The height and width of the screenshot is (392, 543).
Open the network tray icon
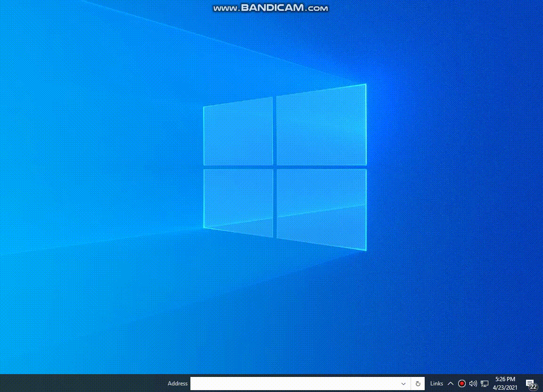[485, 384]
